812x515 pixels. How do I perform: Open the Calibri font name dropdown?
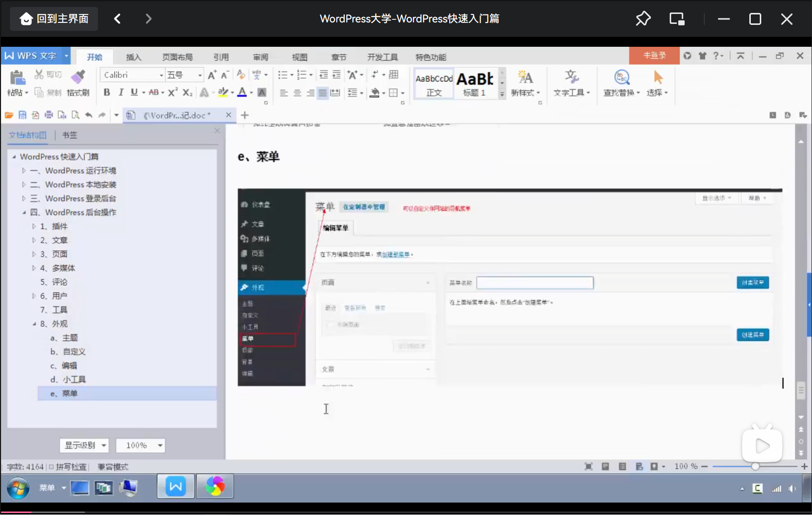[x=161, y=75]
